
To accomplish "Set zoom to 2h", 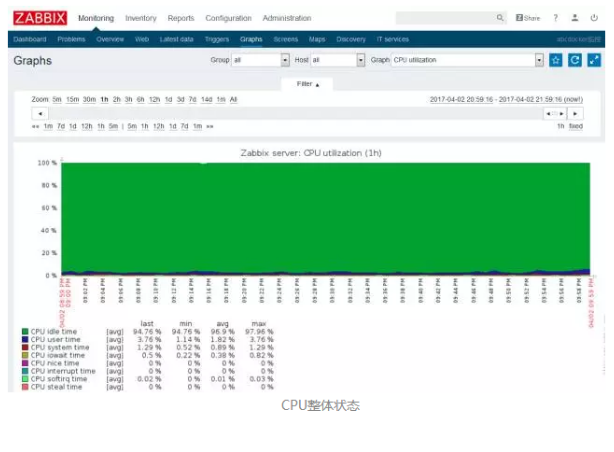I will tap(117, 99).
